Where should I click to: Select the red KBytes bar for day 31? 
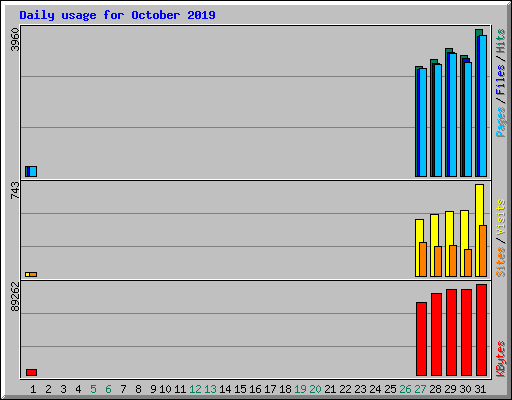pyautogui.click(x=482, y=330)
